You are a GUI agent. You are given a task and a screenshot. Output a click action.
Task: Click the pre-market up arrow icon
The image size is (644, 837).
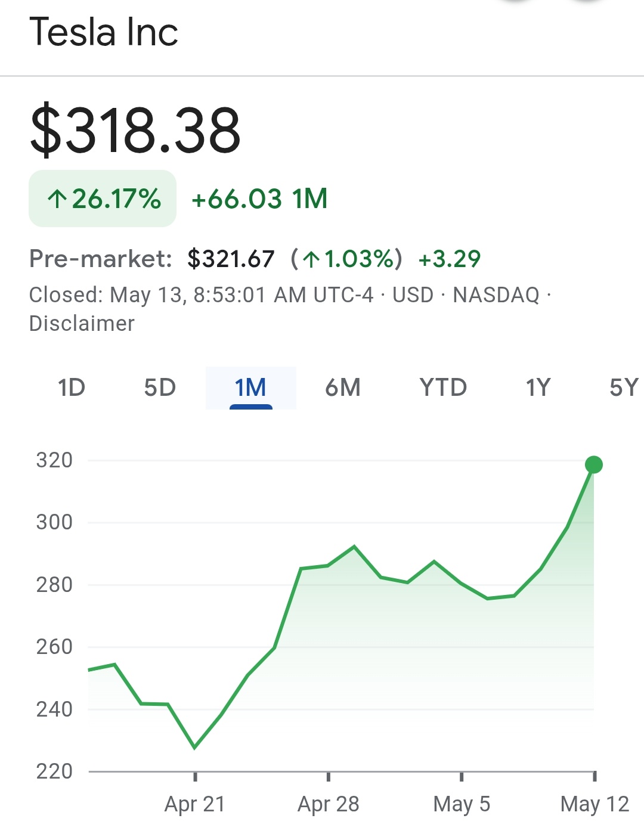pyautogui.click(x=310, y=259)
